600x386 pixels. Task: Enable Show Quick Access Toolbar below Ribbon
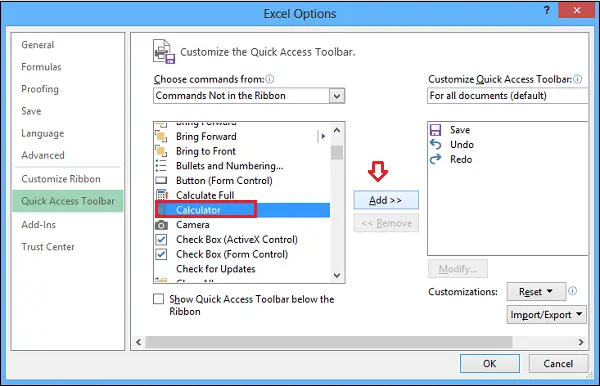click(158, 299)
